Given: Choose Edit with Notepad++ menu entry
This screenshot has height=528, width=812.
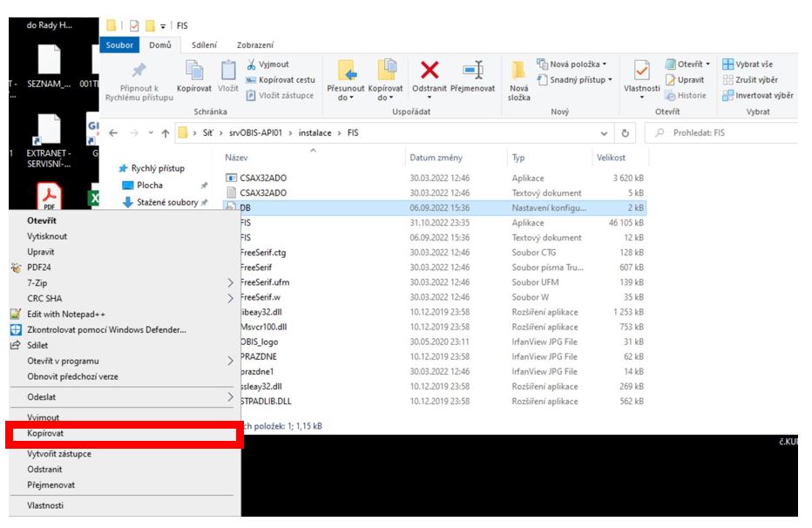Looking at the screenshot, I should (x=68, y=314).
